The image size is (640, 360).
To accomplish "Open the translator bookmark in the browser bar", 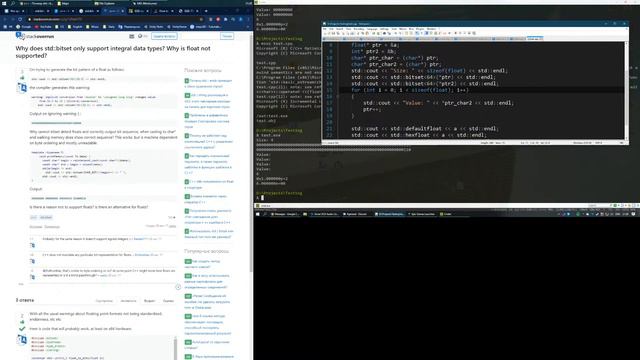I will click(129, 27).
